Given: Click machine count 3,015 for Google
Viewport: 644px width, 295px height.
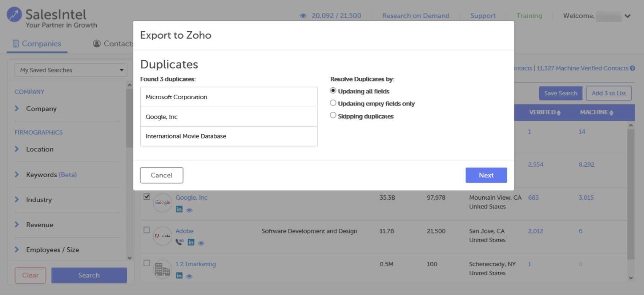Looking at the screenshot, I should tap(586, 198).
